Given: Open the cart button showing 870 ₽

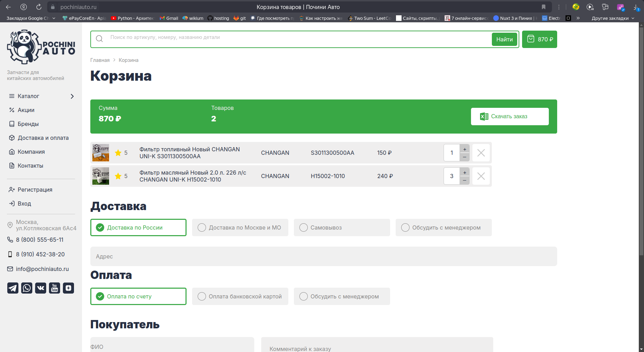Looking at the screenshot, I should (x=539, y=39).
